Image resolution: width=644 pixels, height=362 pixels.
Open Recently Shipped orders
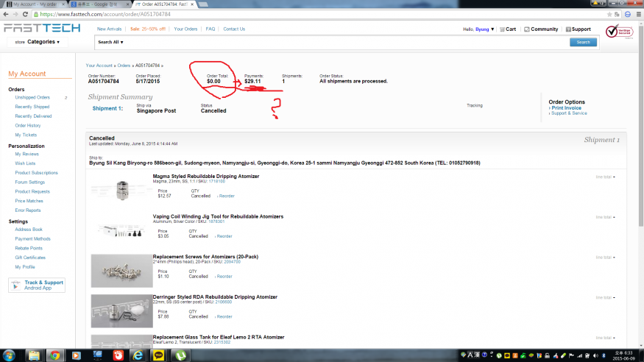[x=32, y=107]
